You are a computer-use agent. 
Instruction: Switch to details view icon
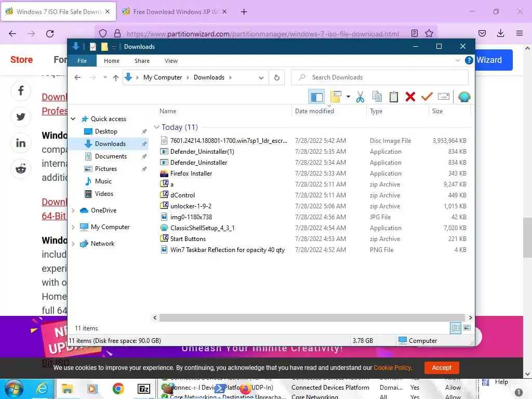point(456,328)
